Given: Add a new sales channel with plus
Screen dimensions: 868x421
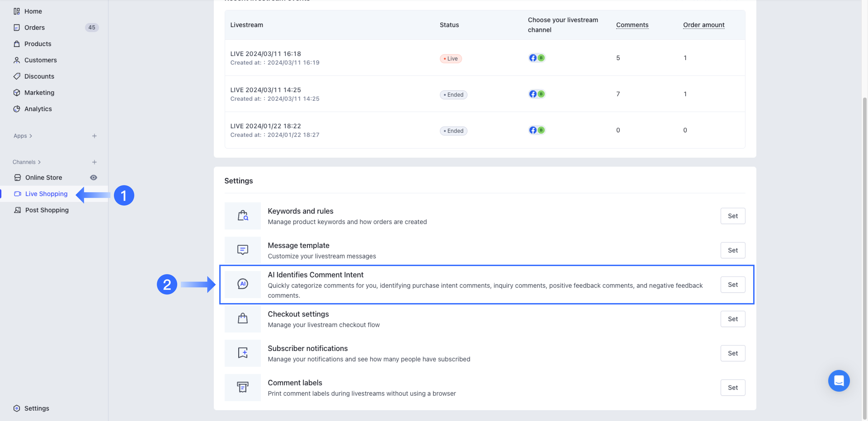Looking at the screenshot, I should [x=94, y=162].
